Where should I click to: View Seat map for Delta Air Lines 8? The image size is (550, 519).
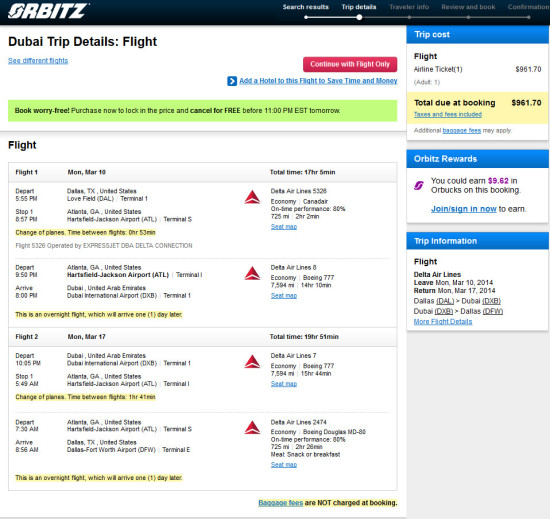coord(284,296)
